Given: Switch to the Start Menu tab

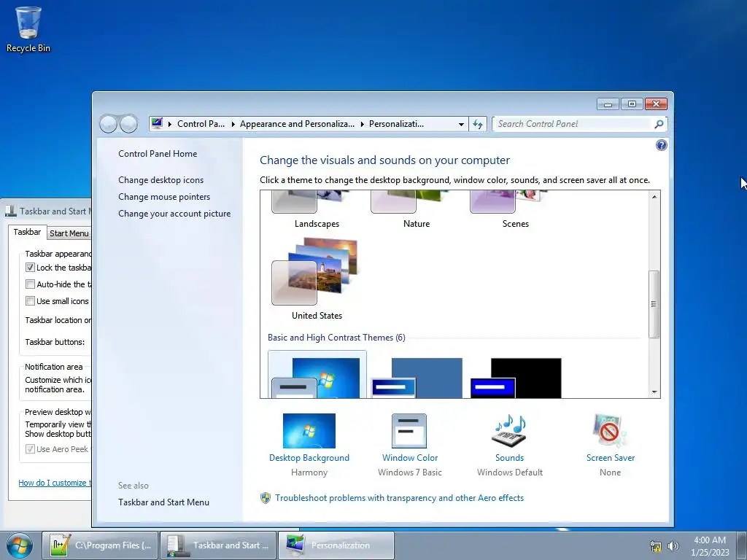Looking at the screenshot, I should tap(69, 233).
